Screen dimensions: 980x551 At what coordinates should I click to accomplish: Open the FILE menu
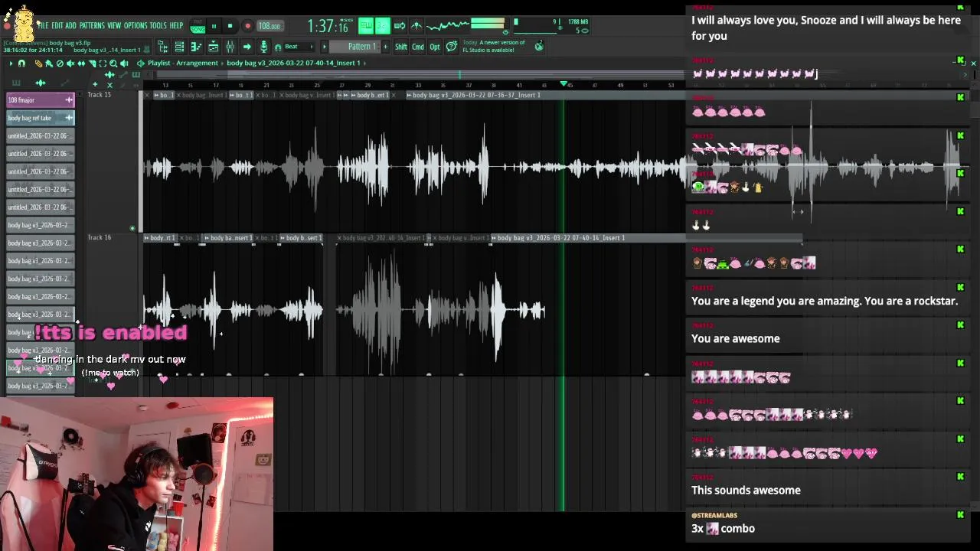pyautogui.click(x=44, y=25)
